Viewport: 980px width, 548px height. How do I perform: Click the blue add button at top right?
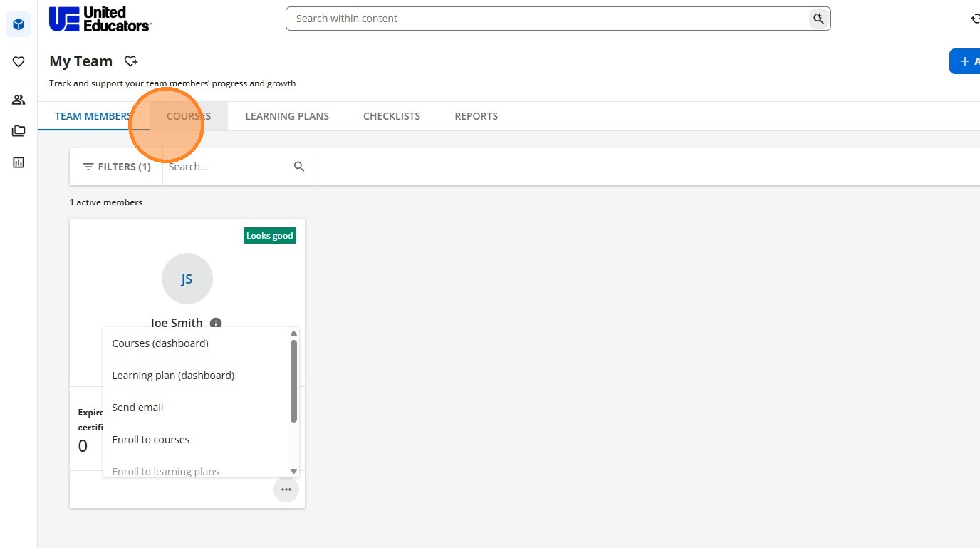pyautogui.click(x=964, y=61)
